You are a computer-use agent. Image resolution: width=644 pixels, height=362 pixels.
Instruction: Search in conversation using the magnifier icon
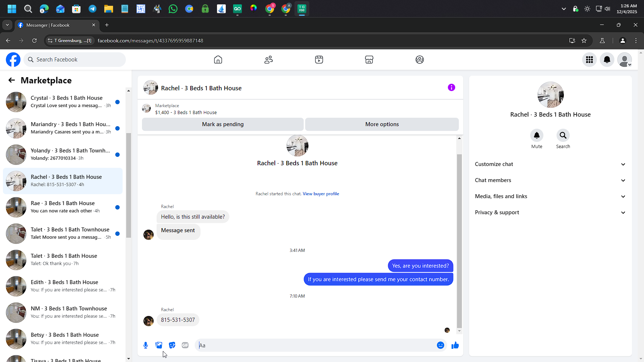pos(563,136)
